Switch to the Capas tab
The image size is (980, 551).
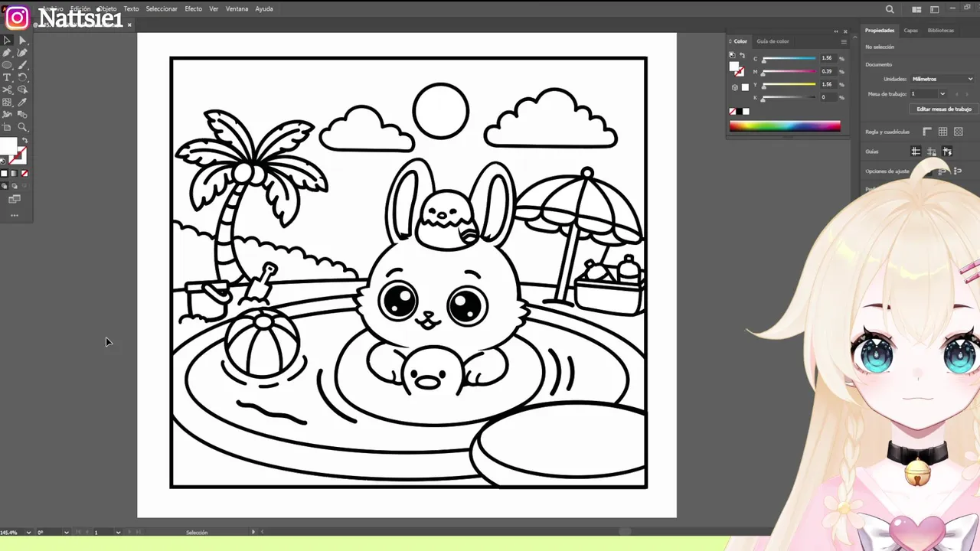911,31
